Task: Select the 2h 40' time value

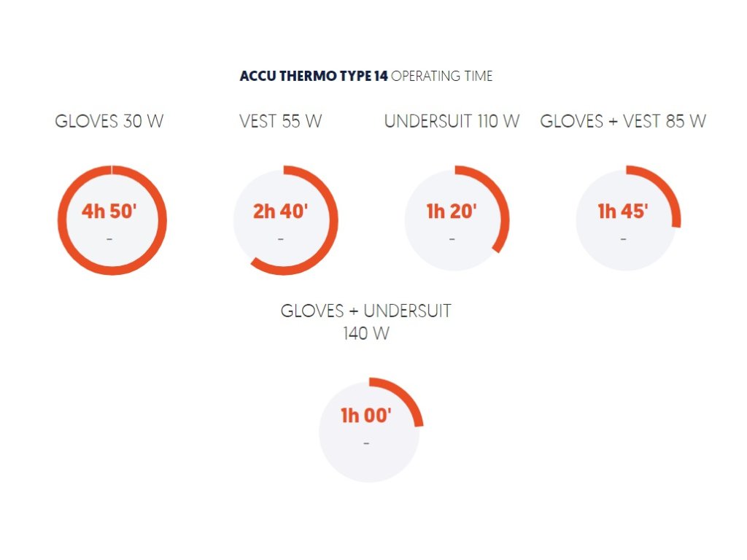Action: point(281,211)
